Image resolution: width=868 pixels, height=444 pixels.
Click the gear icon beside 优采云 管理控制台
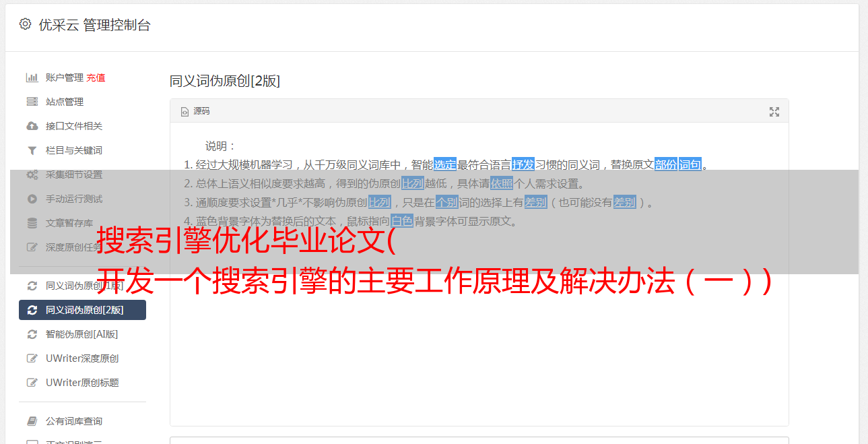25,24
